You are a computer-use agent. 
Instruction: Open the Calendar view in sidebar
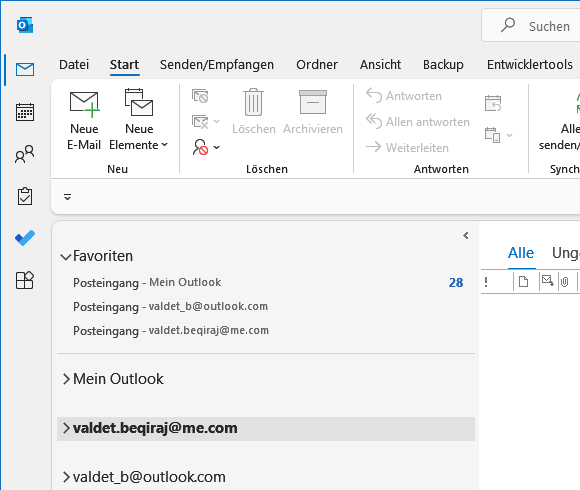click(x=25, y=112)
